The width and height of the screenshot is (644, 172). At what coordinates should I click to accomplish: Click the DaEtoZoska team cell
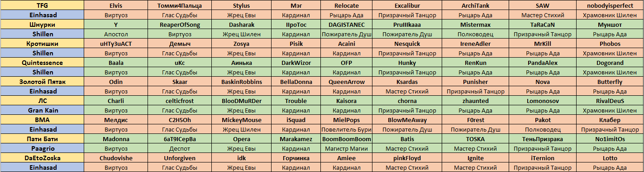pos(42,158)
